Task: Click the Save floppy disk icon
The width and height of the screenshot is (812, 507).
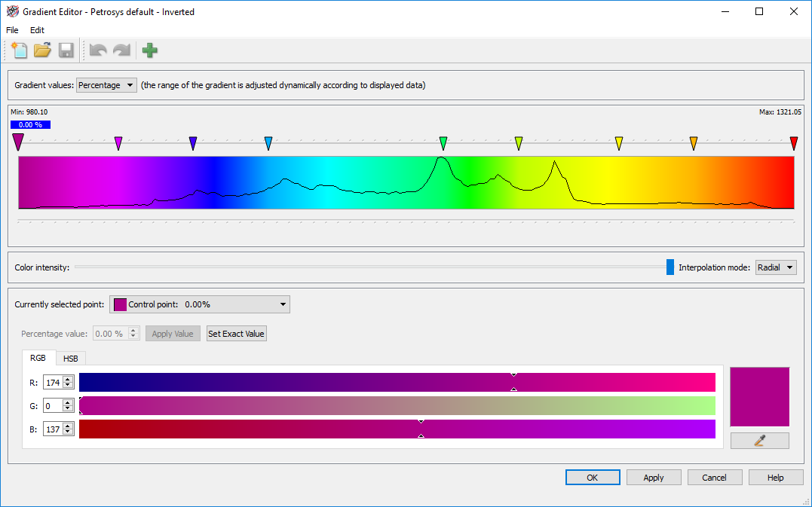Action: pos(66,50)
